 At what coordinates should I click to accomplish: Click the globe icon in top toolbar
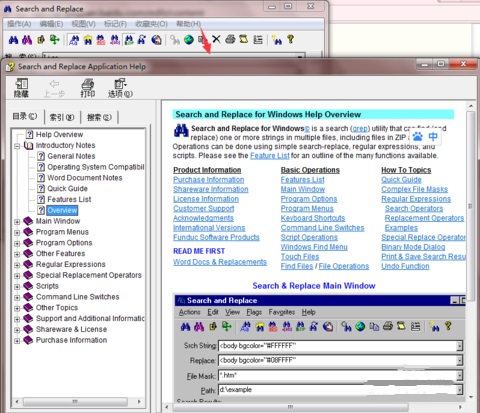189,40
